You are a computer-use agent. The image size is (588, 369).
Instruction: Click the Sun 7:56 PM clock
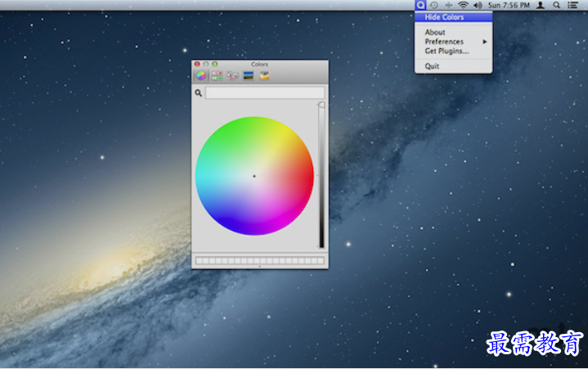coord(509,5)
